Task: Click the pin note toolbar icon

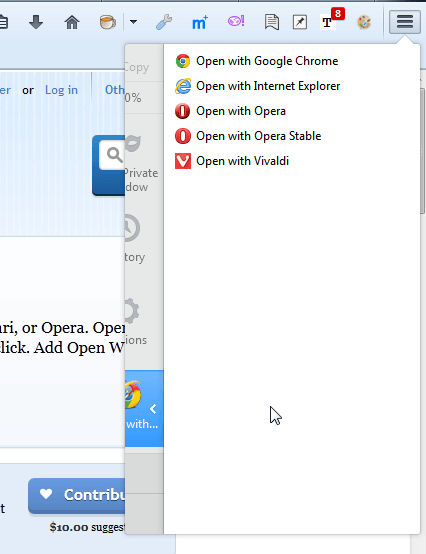Action: [300, 22]
